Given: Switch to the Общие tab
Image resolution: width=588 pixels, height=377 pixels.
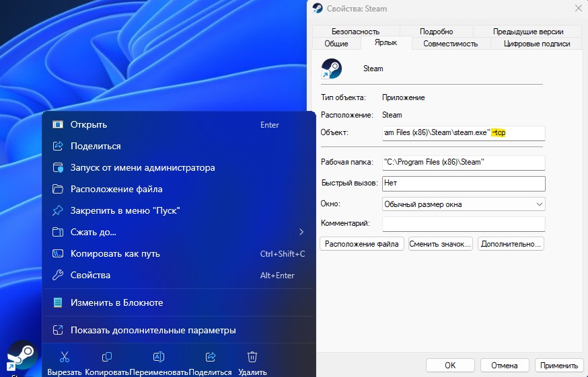Looking at the screenshot, I should (x=336, y=44).
